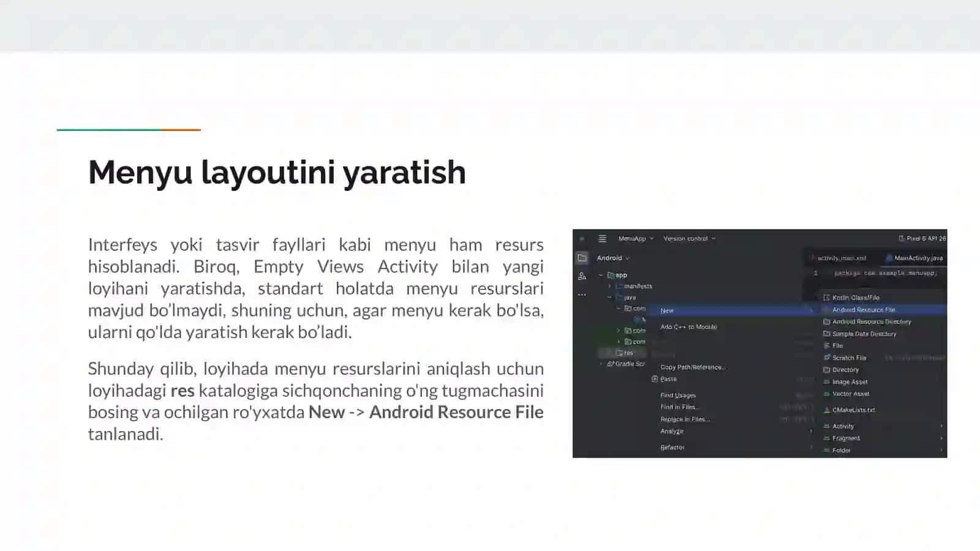Viewport: 980px width, 551px height.
Task: Click the Sample Data Directory folder icon
Action: [x=826, y=334]
